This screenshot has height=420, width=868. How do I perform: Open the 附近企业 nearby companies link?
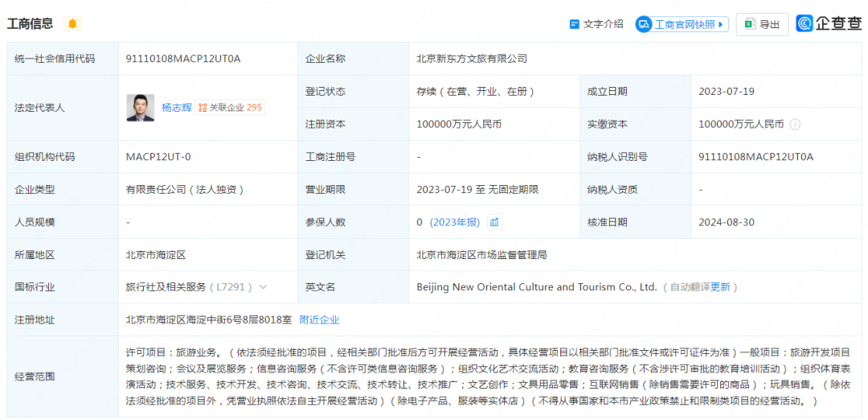(x=319, y=319)
